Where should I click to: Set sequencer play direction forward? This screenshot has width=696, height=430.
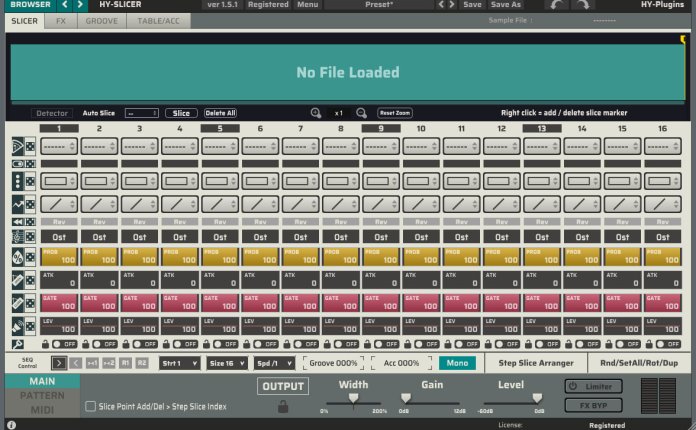pyautogui.click(x=59, y=363)
